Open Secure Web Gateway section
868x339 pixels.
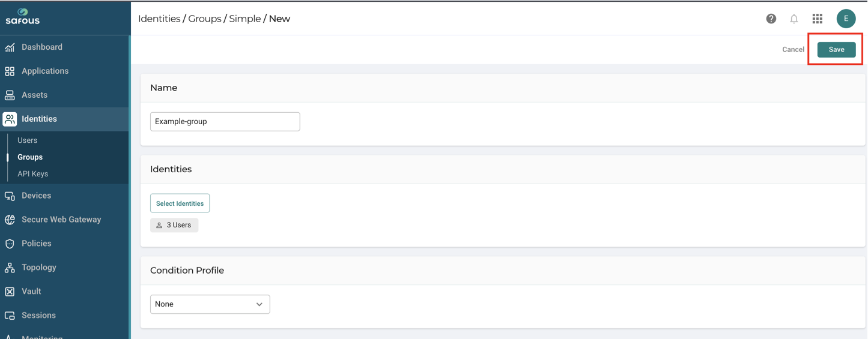pyautogui.click(x=64, y=220)
